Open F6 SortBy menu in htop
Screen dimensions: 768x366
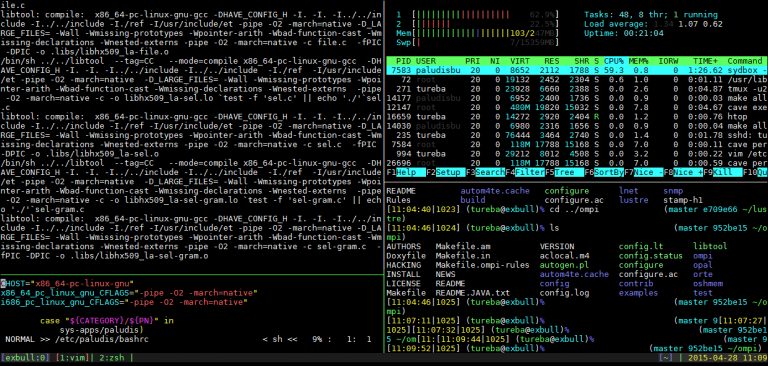(x=604, y=172)
